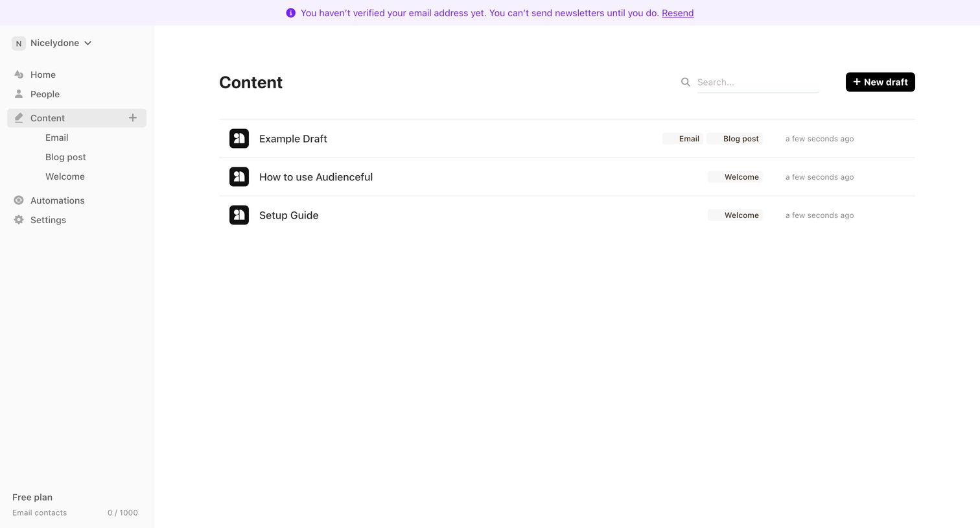This screenshot has height=528, width=980.
Task: Click the Settings gear icon
Action: point(19,220)
